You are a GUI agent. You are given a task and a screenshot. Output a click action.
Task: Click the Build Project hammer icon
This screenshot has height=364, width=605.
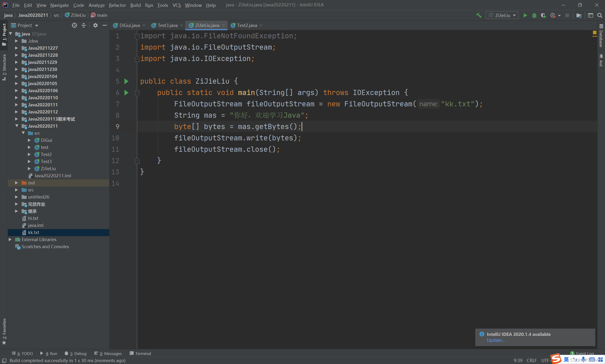[x=479, y=15]
